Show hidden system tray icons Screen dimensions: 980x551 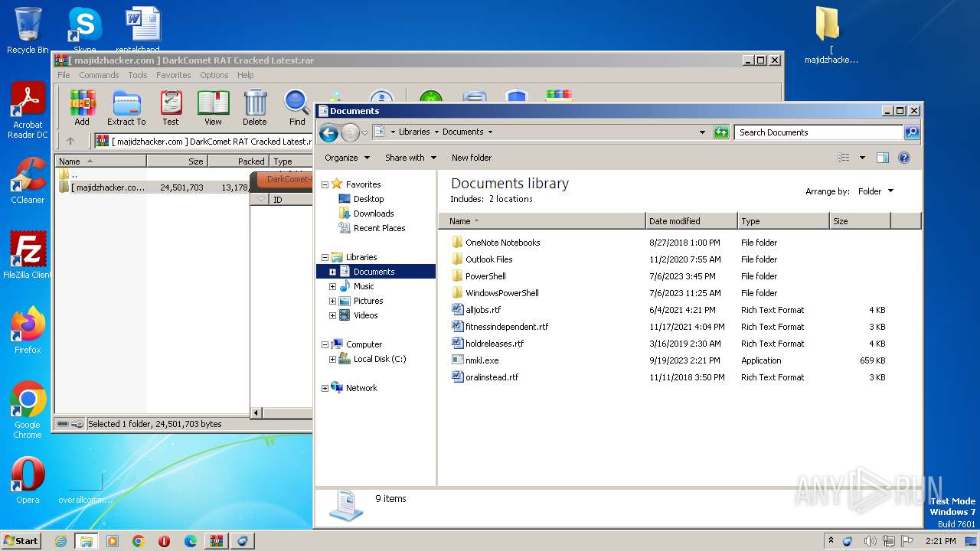831,540
